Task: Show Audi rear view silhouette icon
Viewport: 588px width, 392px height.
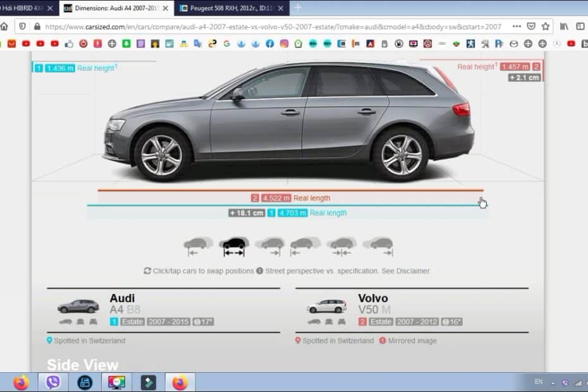Action: point(93,321)
